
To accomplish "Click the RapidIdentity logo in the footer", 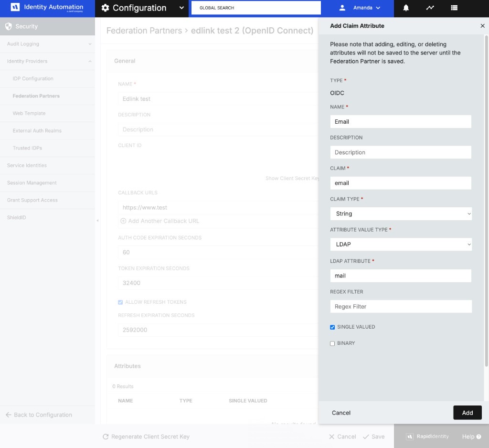I will click(x=427, y=437).
